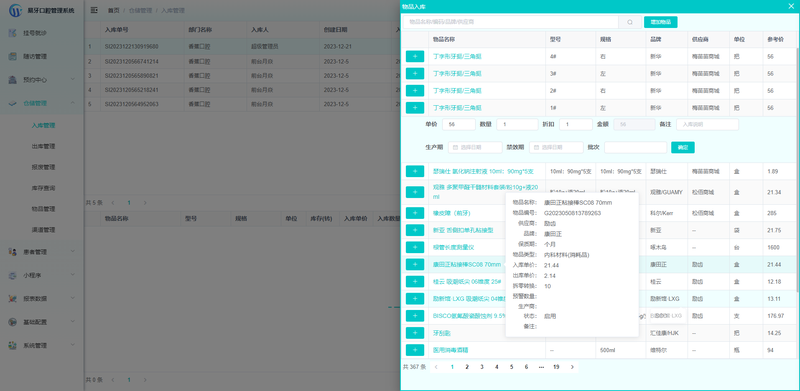The image size is (800, 391).
Task: Click plus button for item priced 13.11
Action: pos(415,299)
